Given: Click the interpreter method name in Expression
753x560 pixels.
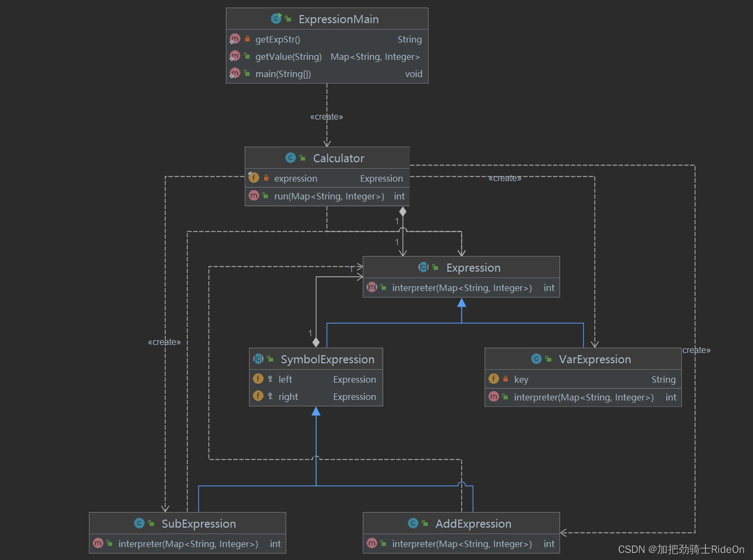Looking at the screenshot, I should click(x=462, y=288).
